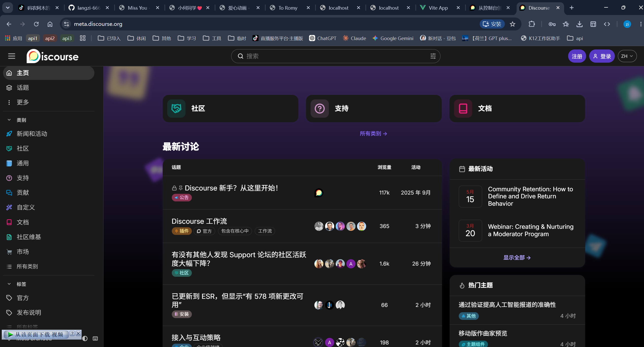
Task: Click the 社区维基 document icon
Action: (x=9, y=237)
